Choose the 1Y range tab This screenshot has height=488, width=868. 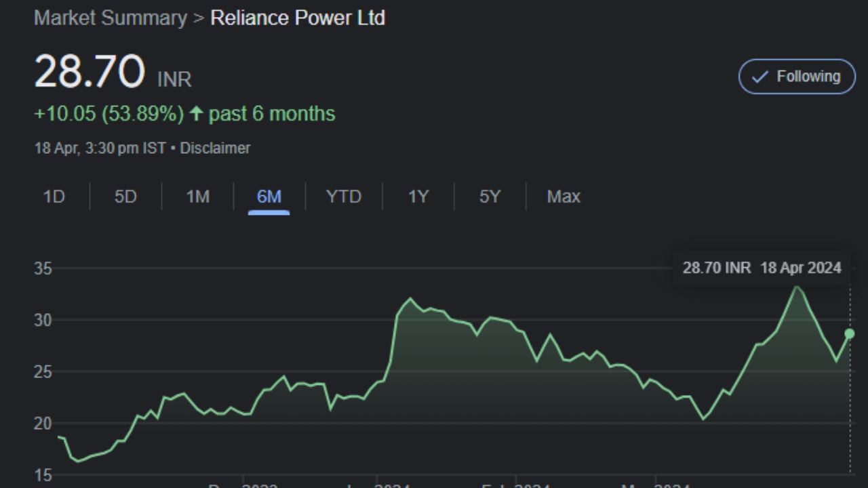click(418, 197)
